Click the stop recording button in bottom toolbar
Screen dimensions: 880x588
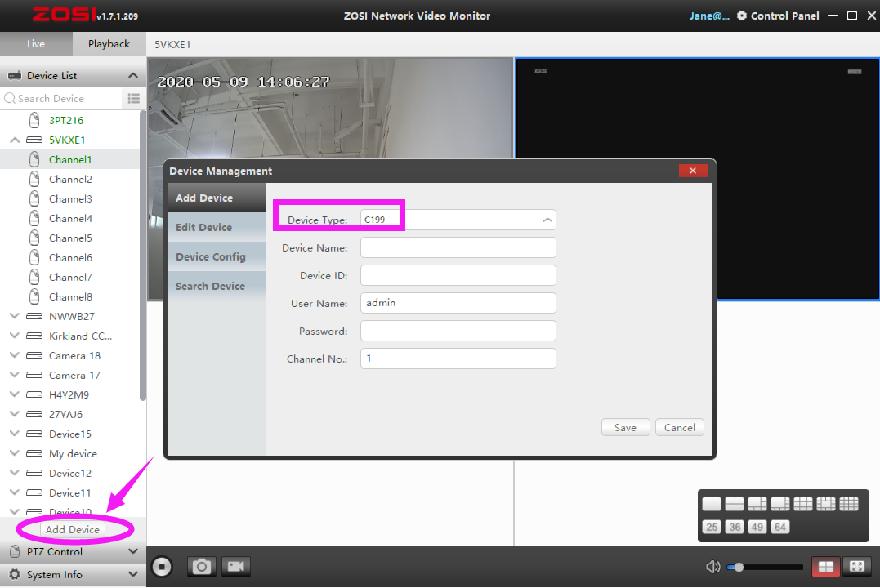pos(162,567)
